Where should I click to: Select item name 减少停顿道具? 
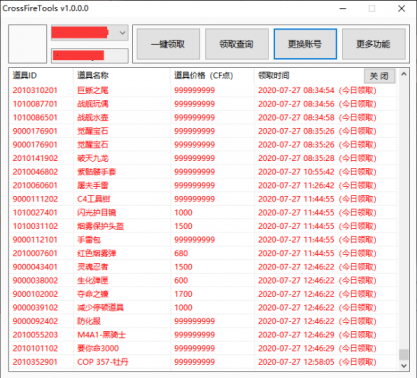pos(101,308)
